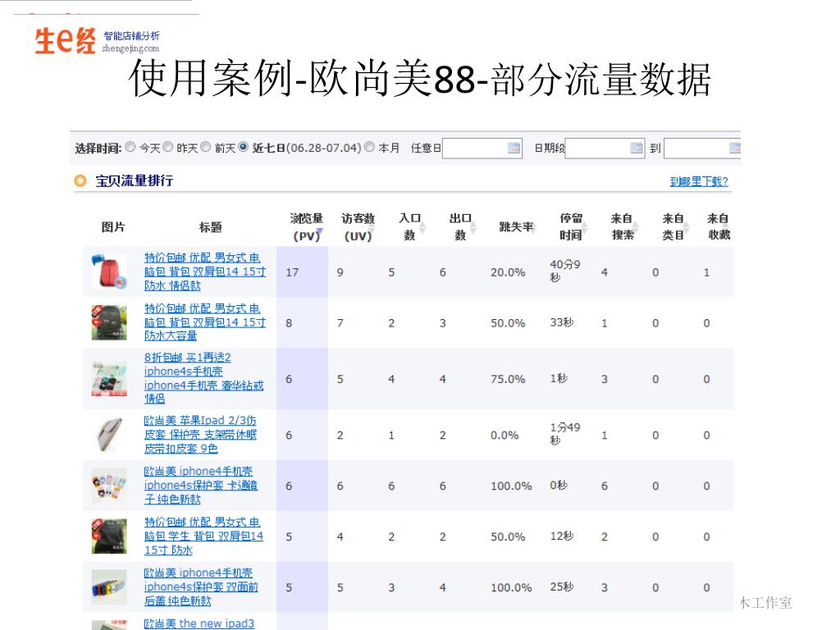Screen dimensions: 840x630
Task: Open link 特价包邮 电脑包 学生 背包
Action: [203, 536]
